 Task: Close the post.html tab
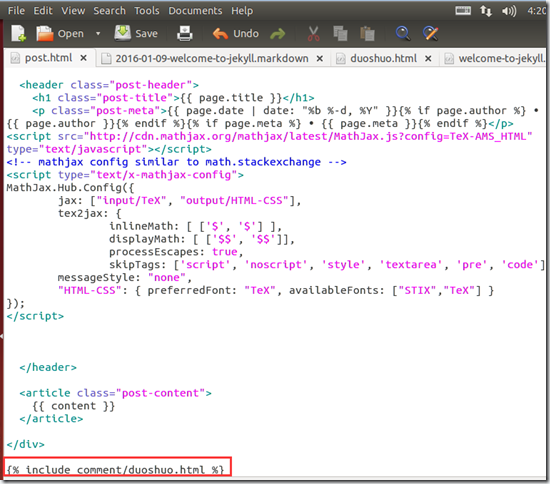point(83,58)
